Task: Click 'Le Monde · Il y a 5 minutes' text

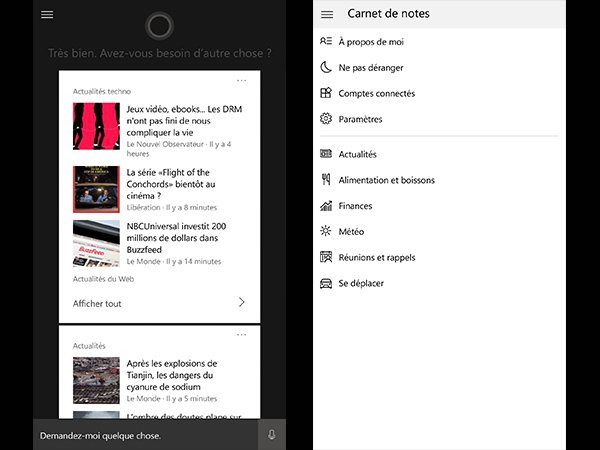Action: (x=172, y=398)
